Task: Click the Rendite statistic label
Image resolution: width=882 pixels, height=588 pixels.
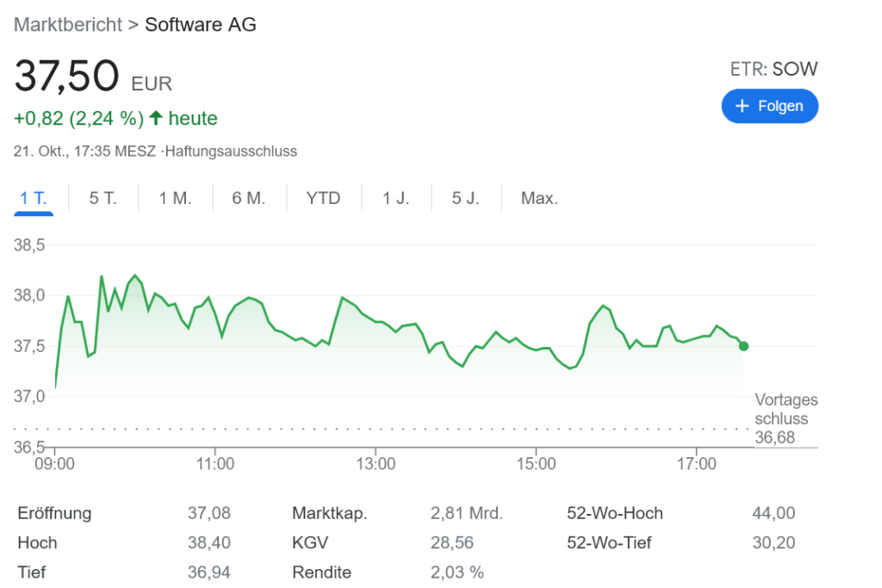Action: (x=321, y=573)
